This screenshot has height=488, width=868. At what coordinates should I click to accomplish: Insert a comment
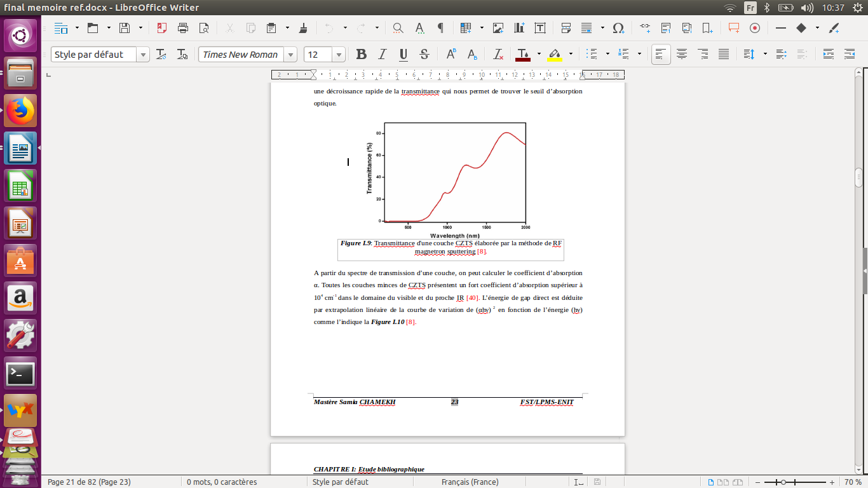click(x=734, y=28)
